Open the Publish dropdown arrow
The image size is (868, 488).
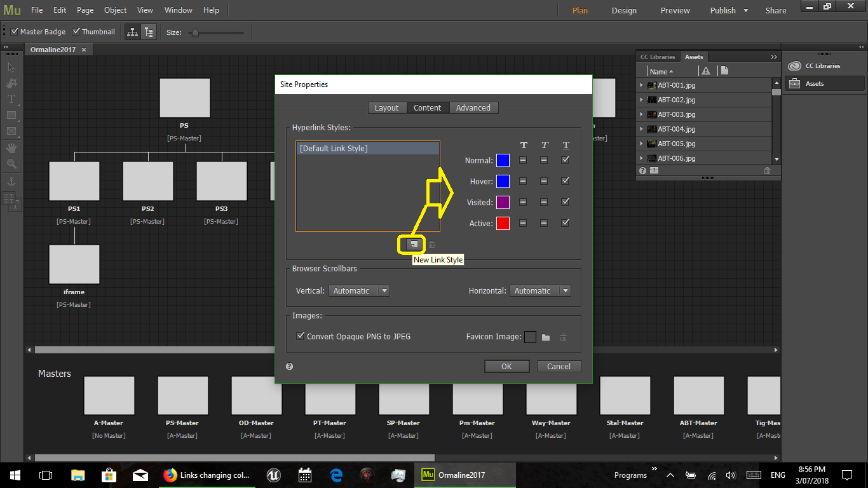(x=746, y=11)
